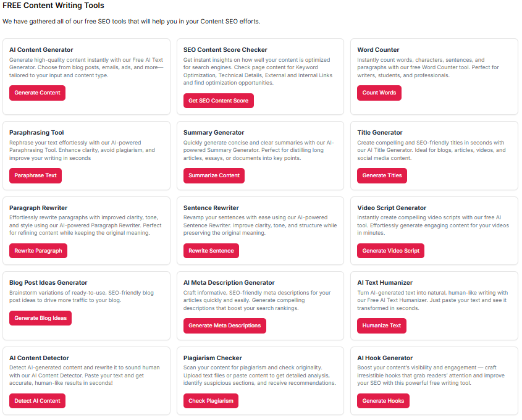Click the Generate Hooks button

click(383, 401)
